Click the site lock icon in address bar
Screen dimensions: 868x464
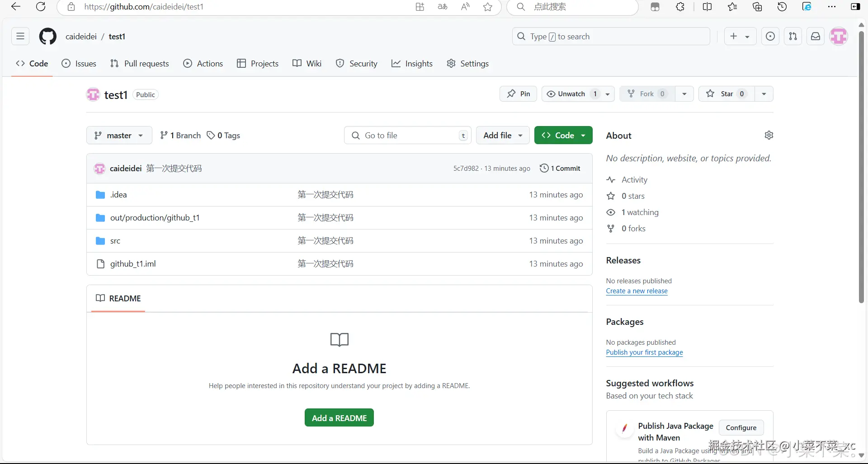pyautogui.click(x=71, y=6)
